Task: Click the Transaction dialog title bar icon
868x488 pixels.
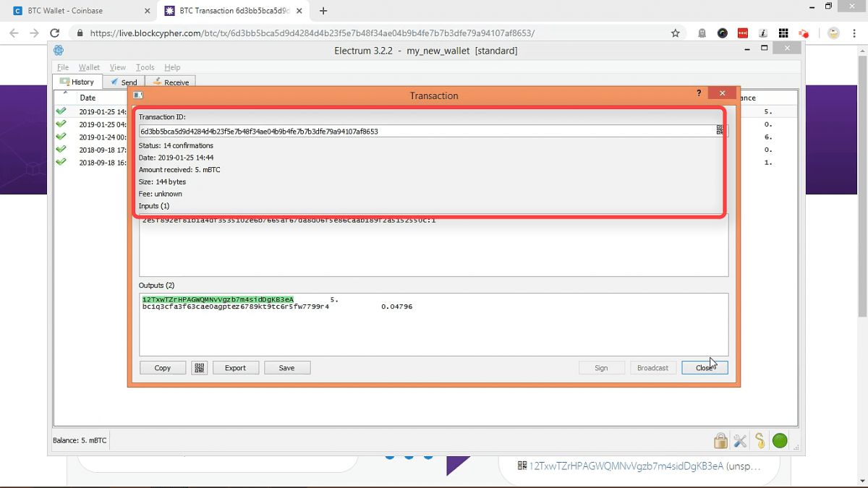Action: coord(137,95)
